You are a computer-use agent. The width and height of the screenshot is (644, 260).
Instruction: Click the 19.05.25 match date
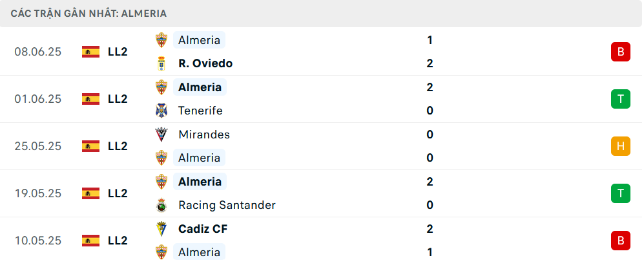37,193
